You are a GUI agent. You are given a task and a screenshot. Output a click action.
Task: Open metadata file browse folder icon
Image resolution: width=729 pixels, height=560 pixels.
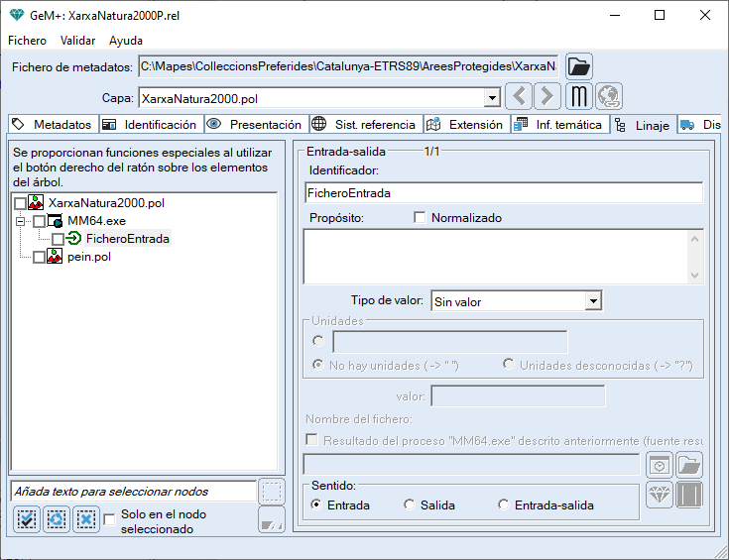pos(579,66)
